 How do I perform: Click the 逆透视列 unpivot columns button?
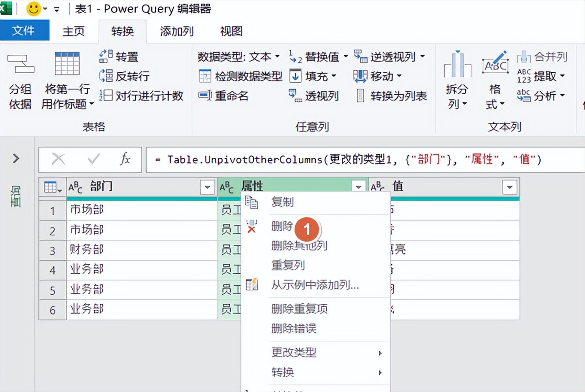click(x=385, y=57)
